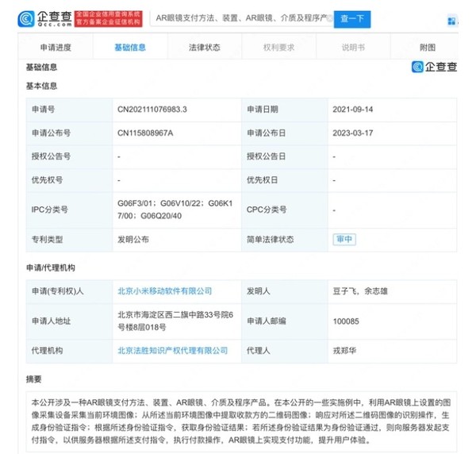Select the 基础信息 tab
This screenshot has width=476, height=454.
coord(130,48)
